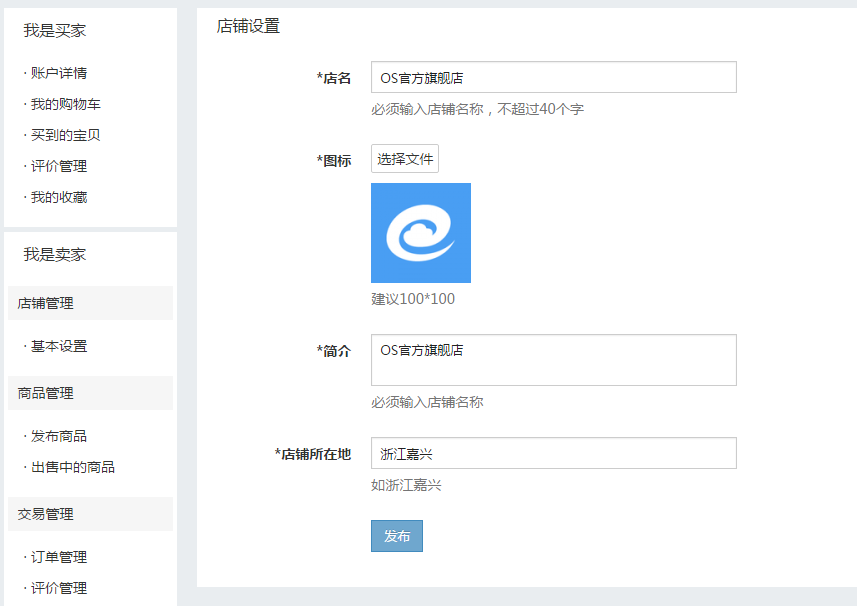The image size is (857, 606).
Task: Click the *图标 field label
Action: click(x=334, y=161)
